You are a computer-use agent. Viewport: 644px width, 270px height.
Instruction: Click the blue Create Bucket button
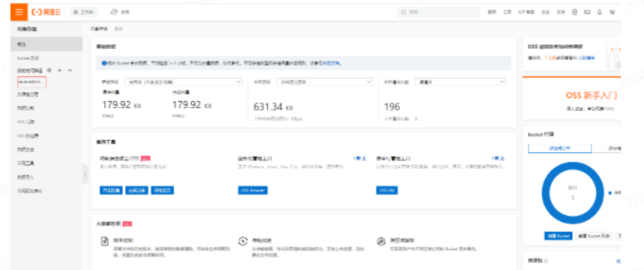558,236
